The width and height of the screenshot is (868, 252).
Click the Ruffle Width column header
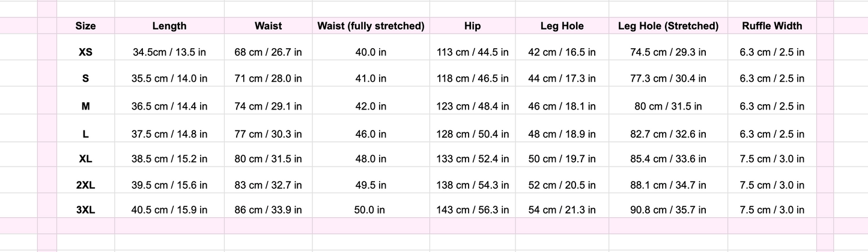click(x=772, y=26)
